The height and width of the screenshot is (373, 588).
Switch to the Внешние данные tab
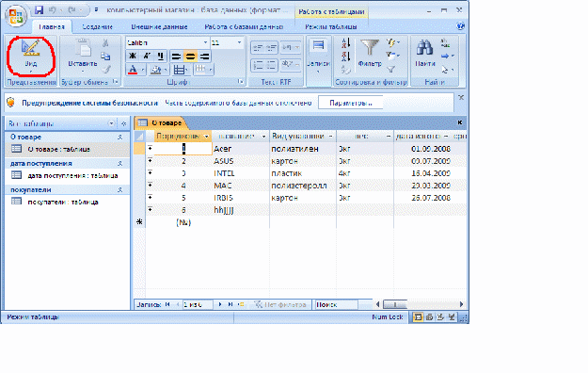(159, 26)
